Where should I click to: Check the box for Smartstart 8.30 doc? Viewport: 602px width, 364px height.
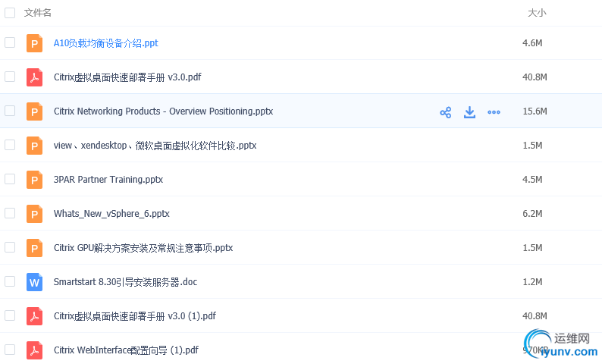click(x=10, y=281)
